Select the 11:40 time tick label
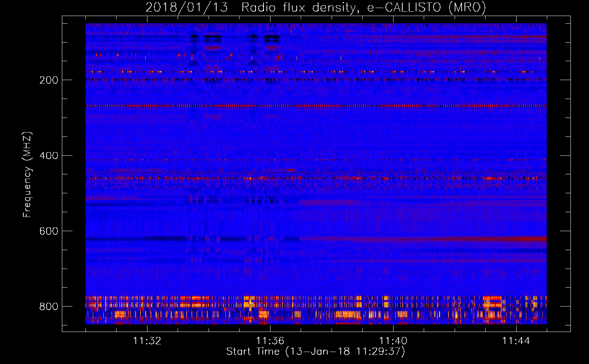This screenshot has width=589, height=364. (x=393, y=341)
